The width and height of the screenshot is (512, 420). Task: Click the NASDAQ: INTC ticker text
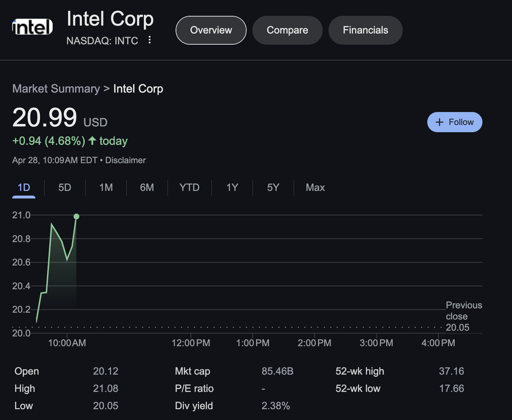(x=102, y=41)
